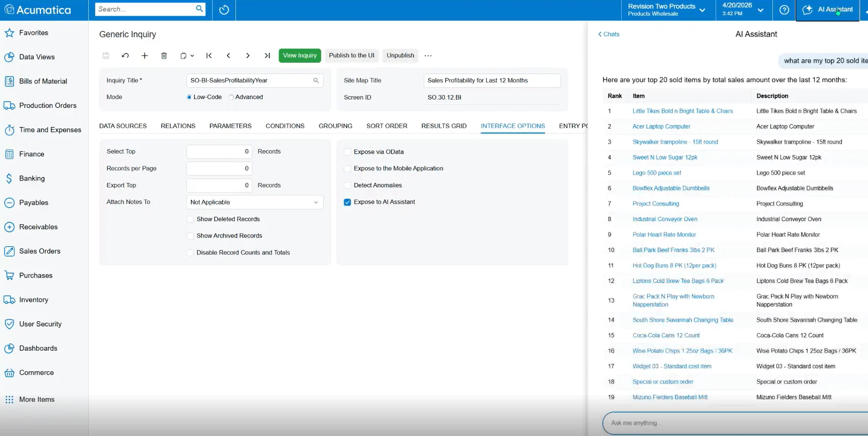Image resolution: width=868 pixels, height=436 pixels.
Task: Go back to Chats list
Action: click(x=609, y=34)
